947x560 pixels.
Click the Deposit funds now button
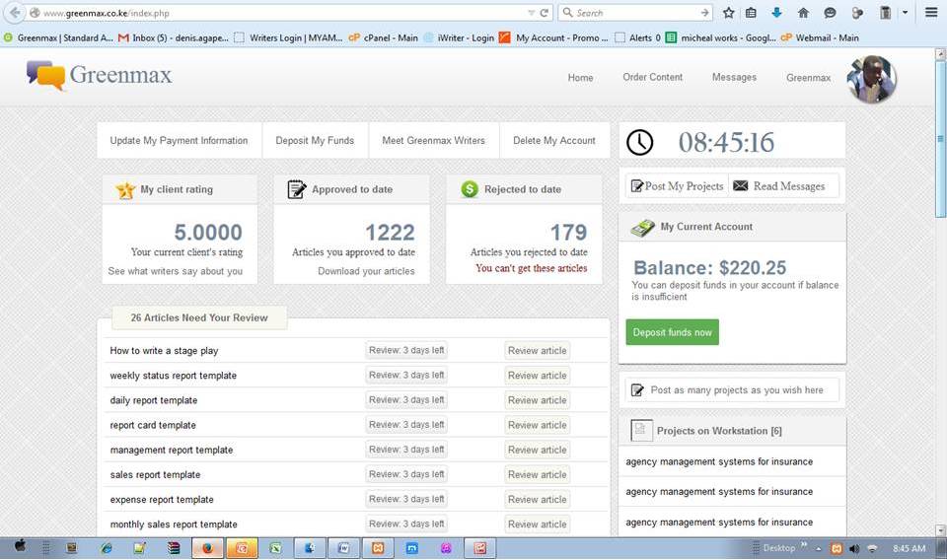(x=672, y=332)
